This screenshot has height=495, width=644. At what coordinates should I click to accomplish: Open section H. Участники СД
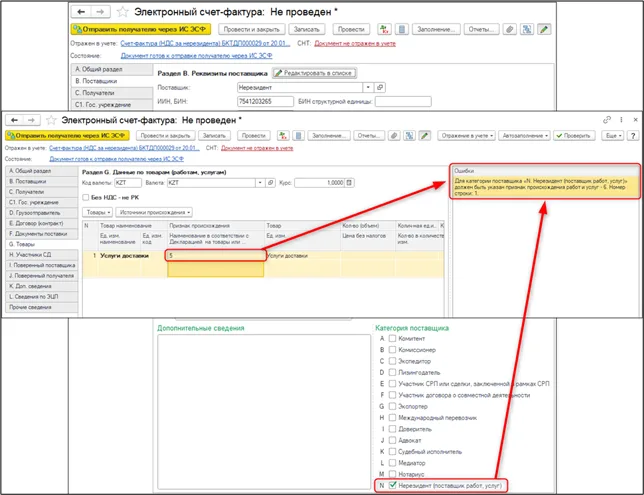41,255
